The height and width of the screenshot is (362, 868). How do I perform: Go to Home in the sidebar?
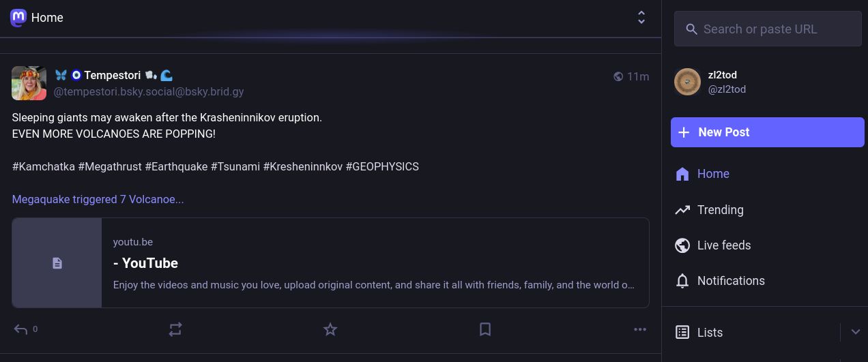pos(713,174)
